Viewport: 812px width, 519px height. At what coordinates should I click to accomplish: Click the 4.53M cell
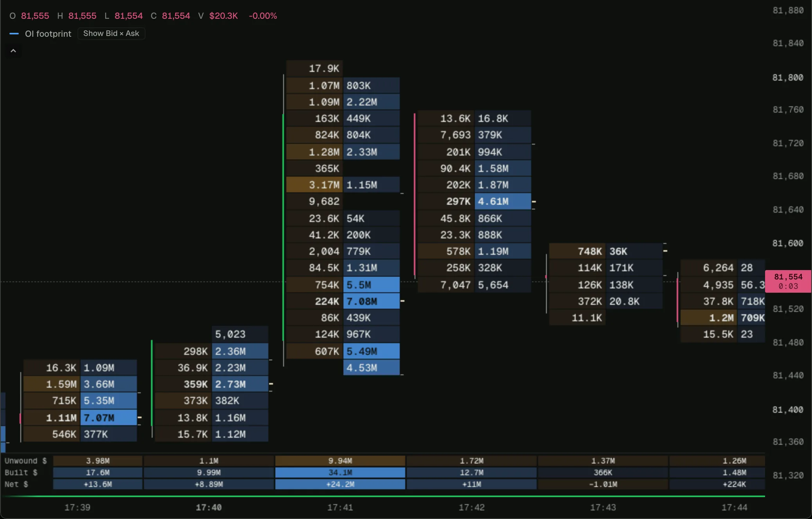click(x=371, y=368)
